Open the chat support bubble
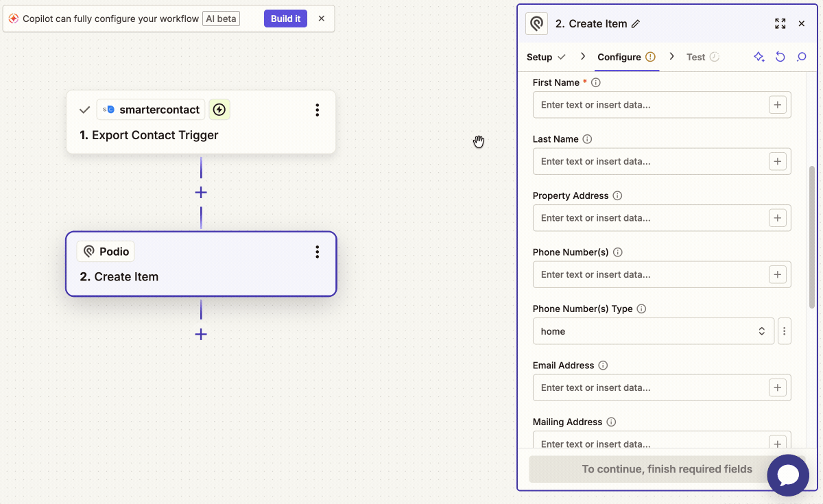 [x=788, y=475]
